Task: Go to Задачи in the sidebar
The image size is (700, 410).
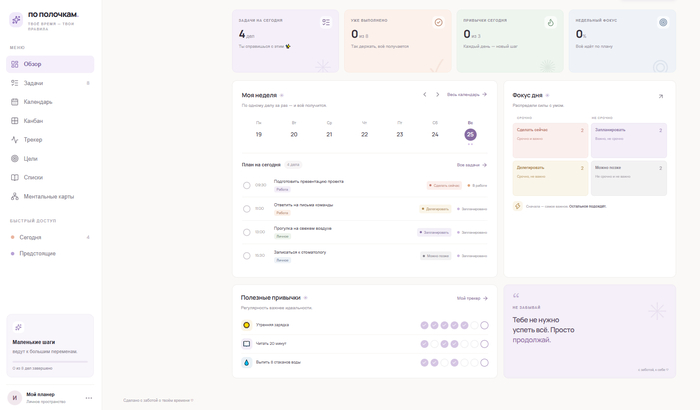Action: tap(50, 83)
